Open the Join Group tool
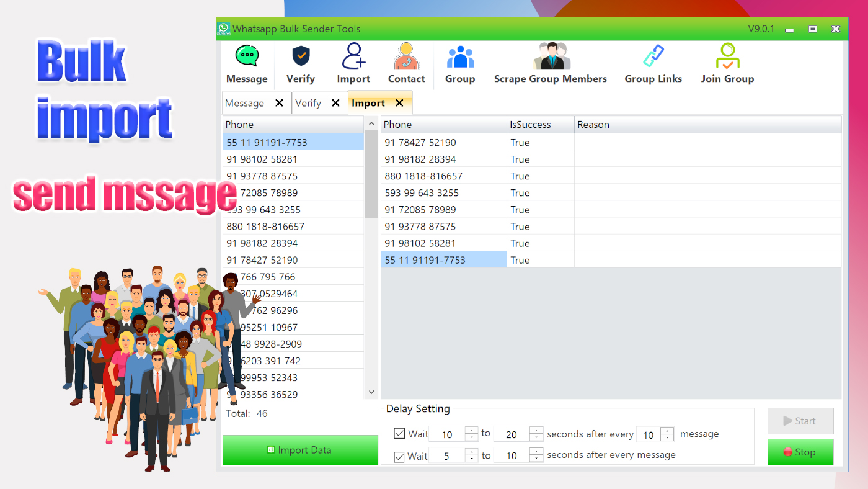This screenshot has height=489, width=868. [x=727, y=64]
